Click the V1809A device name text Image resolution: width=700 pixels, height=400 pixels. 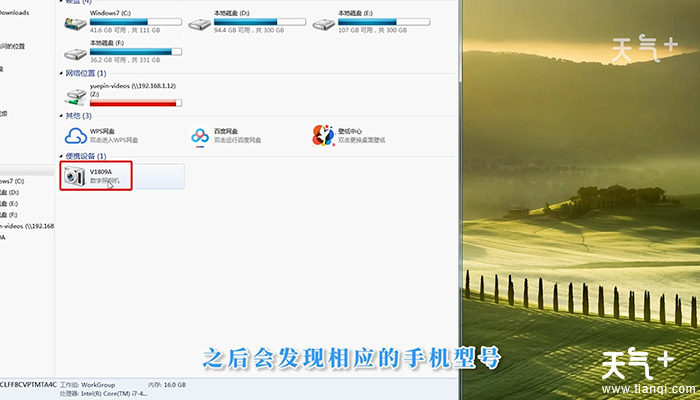(x=101, y=172)
